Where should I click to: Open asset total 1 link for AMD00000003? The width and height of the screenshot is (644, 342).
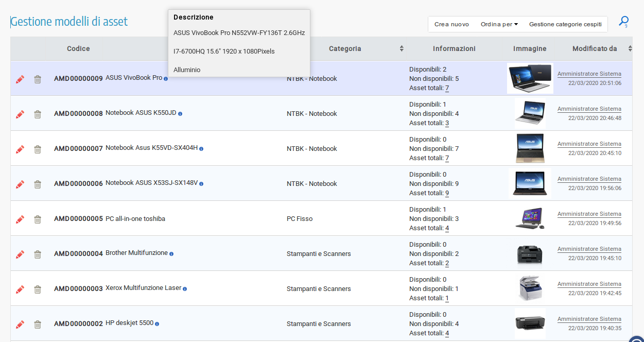tap(447, 298)
